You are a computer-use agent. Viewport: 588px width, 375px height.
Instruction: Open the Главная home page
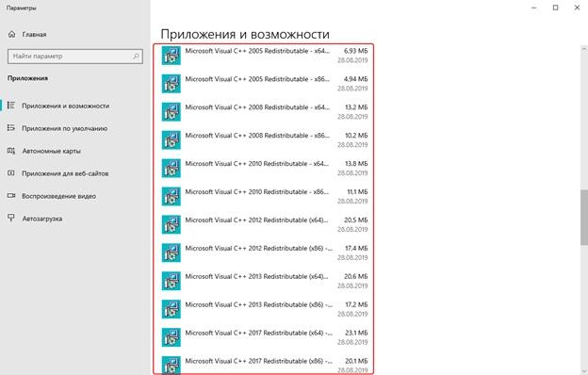pyautogui.click(x=34, y=35)
